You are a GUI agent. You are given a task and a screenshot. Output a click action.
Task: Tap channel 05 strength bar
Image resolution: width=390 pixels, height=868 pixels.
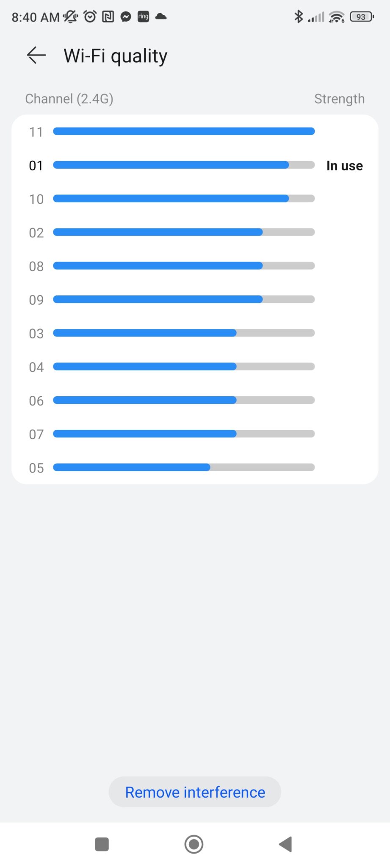tap(184, 467)
